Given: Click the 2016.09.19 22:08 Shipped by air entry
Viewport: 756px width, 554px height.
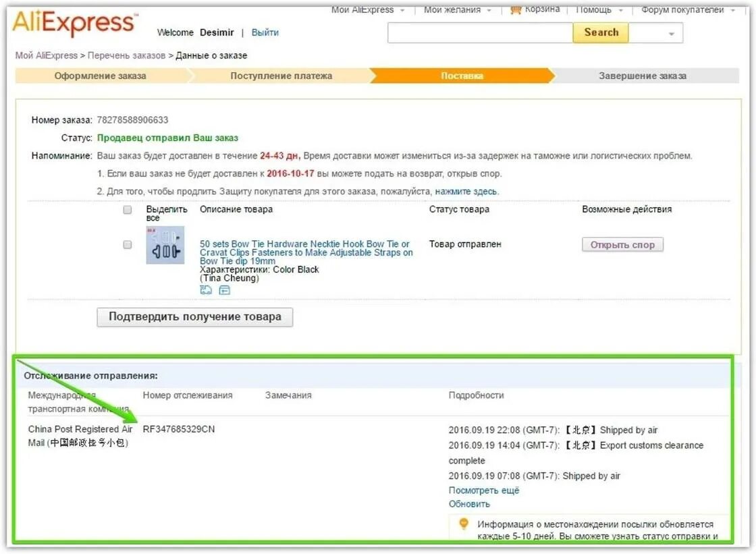Looking at the screenshot, I should [553, 430].
